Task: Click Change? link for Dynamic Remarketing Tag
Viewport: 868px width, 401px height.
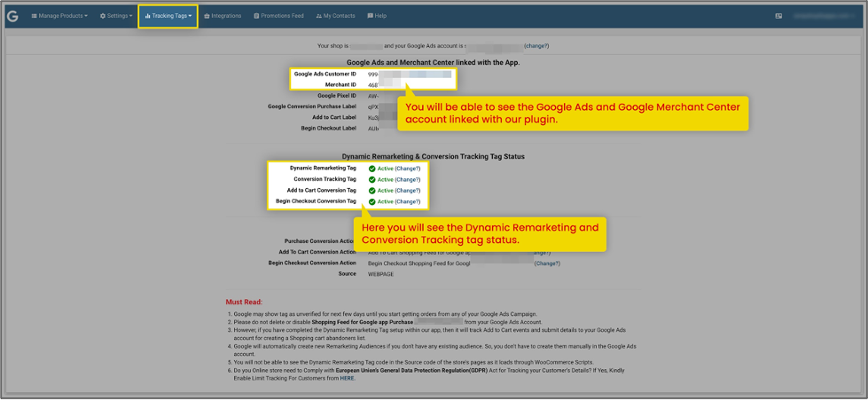Action: [x=408, y=169]
